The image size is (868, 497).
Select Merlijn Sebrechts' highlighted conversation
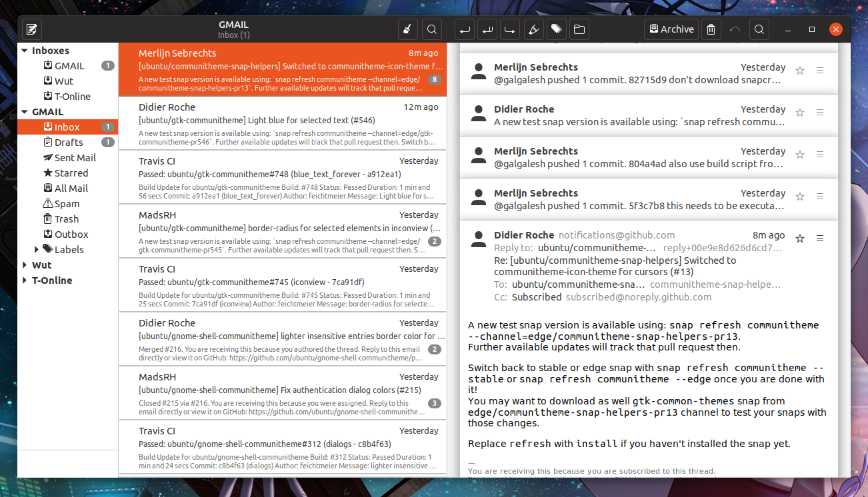coord(282,69)
